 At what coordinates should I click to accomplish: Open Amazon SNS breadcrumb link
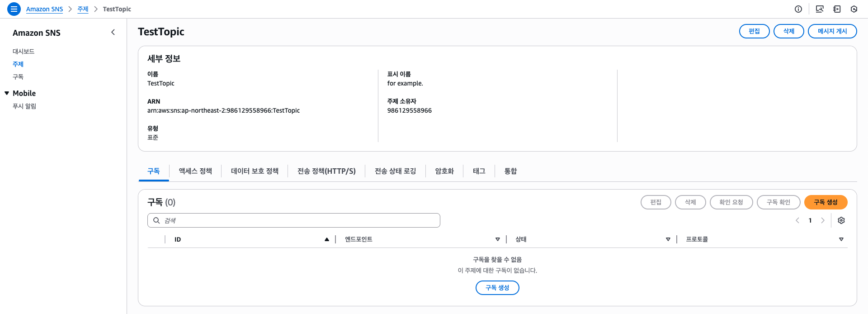click(x=44, y=9)
